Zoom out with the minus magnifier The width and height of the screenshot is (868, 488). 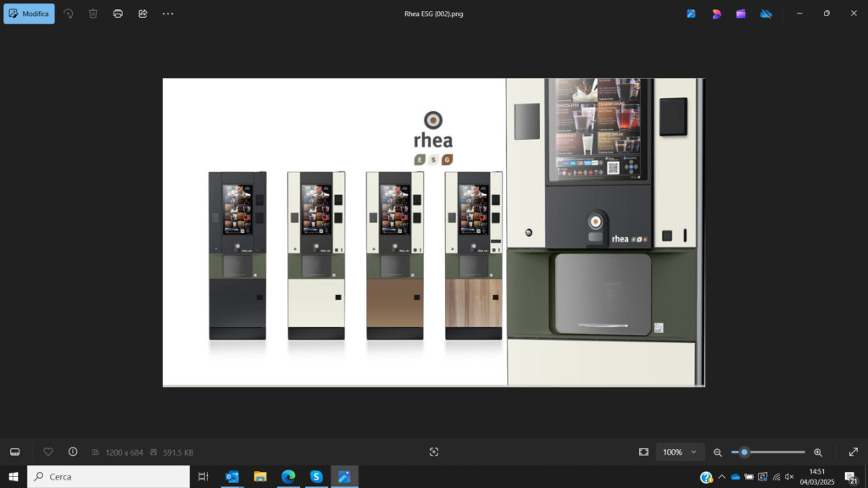[717, 452]
